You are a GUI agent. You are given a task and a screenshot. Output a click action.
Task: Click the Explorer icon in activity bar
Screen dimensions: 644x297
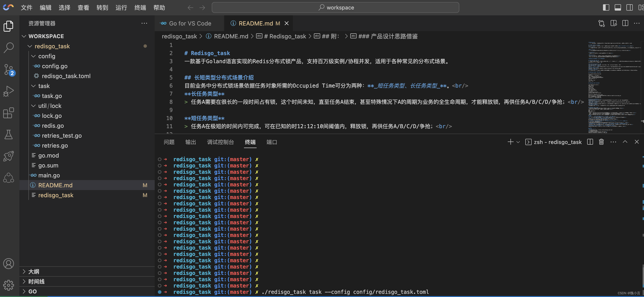[9, 26]
